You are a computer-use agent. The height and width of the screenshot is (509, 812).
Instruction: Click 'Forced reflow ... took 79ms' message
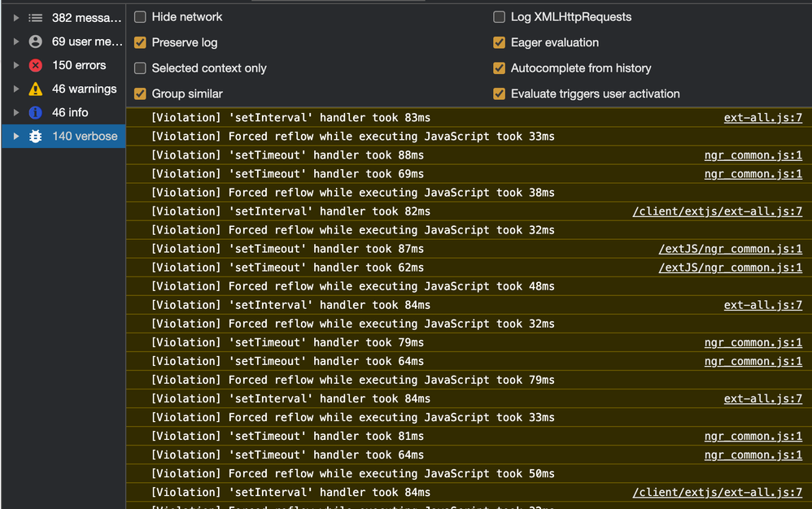[352, 380]
